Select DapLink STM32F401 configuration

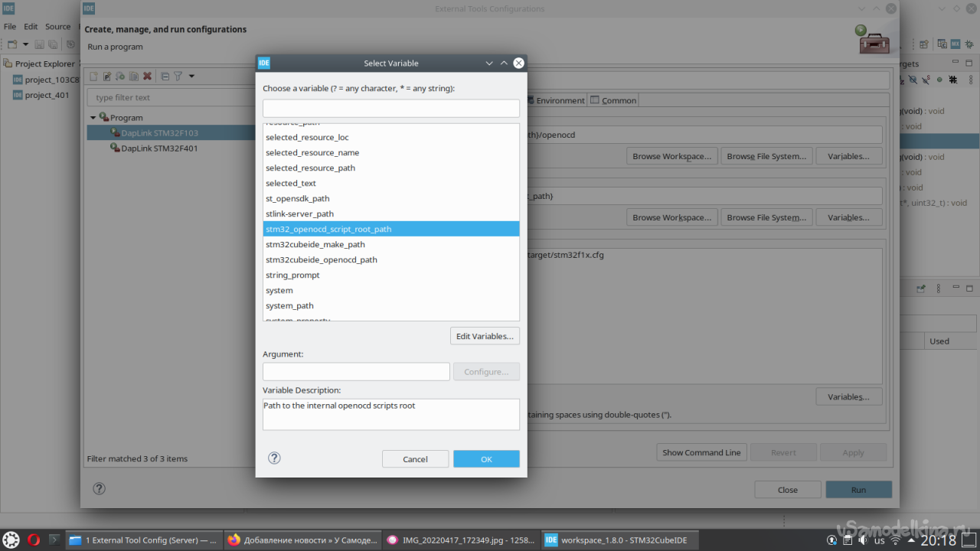click(159, 148)
